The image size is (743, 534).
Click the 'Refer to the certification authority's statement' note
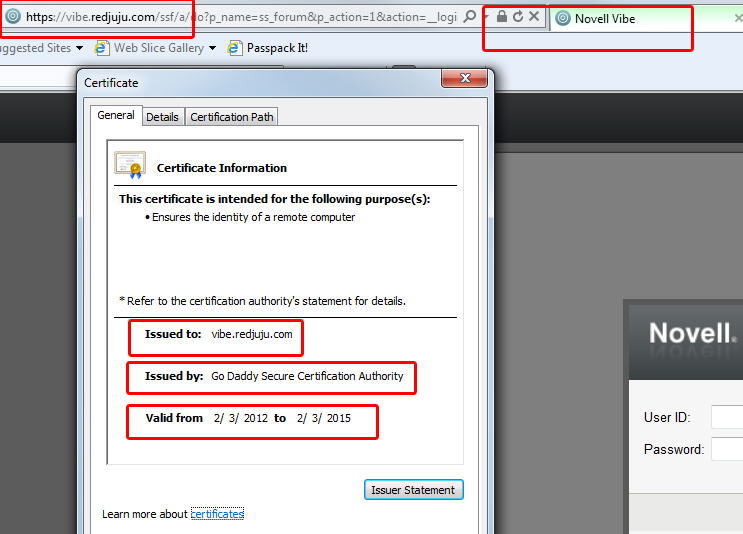[x=263, y=301]
